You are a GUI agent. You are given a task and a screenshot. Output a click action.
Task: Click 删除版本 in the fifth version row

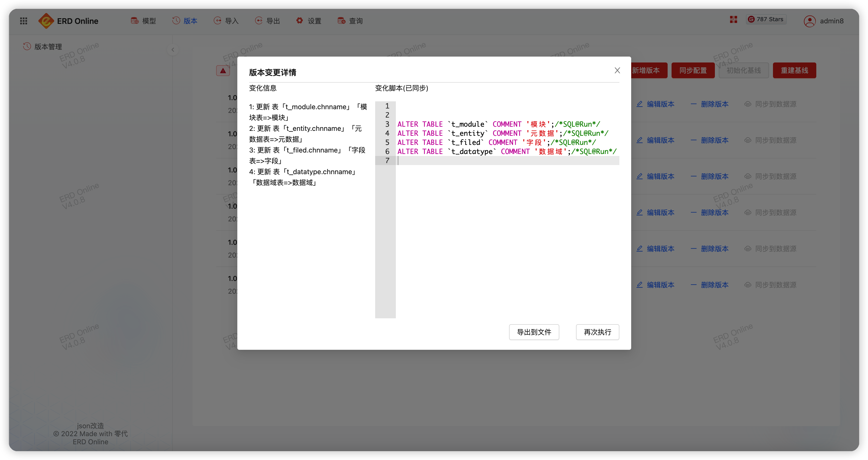[x=710, y=248]
